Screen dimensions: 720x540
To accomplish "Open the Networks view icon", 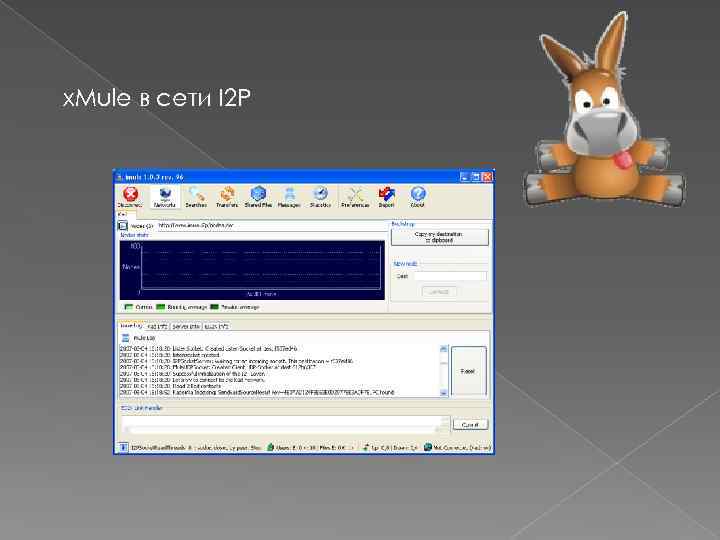I will click(164, 197).
